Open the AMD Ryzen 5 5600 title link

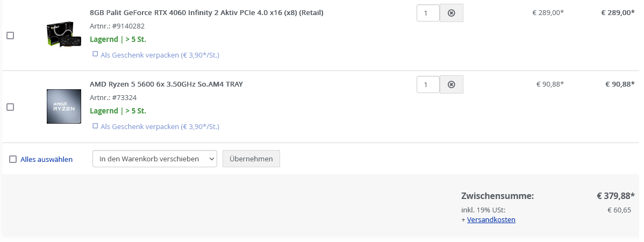tap(166, 84)
